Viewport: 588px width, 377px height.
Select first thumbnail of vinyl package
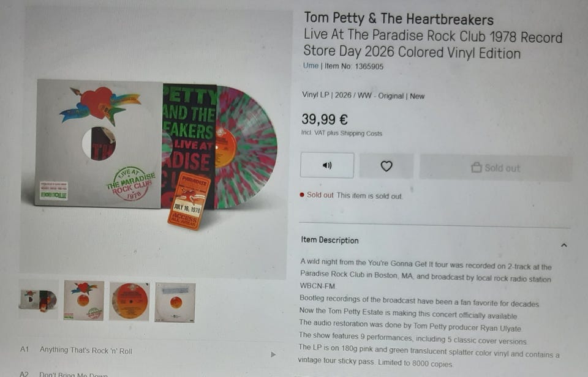click(x=39, y=299)
